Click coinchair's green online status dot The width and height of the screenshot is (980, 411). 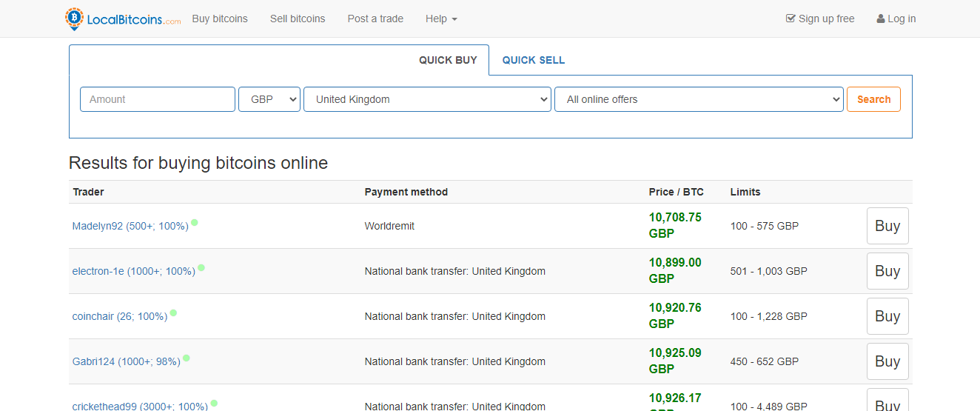pyautogui.click(x=173, y=313)
